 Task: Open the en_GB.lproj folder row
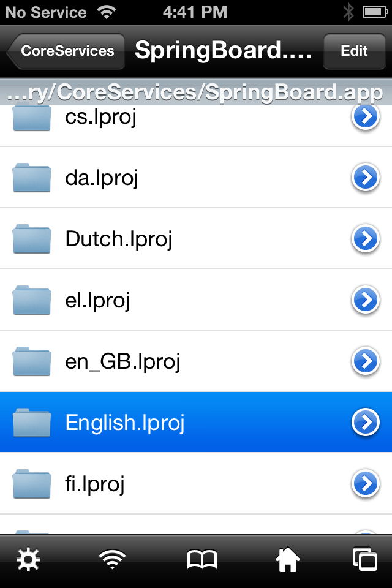click(x=184, y=361)
